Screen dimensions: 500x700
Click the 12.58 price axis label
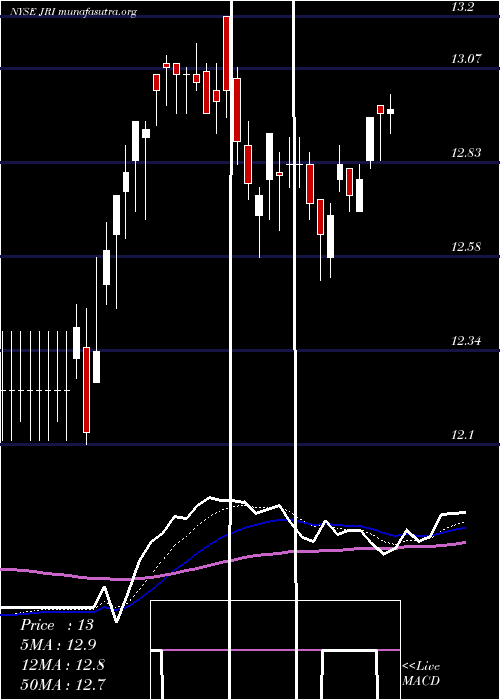(x=466, y=246)
